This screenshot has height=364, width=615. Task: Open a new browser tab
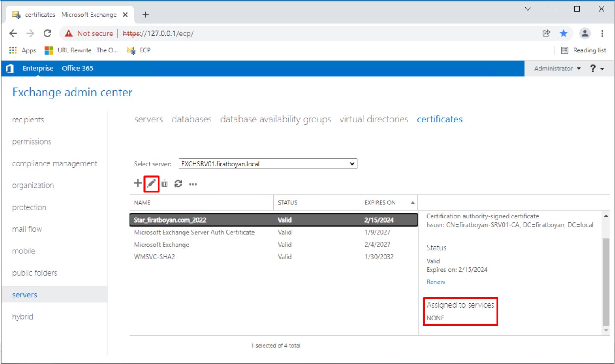coord(146,15)
